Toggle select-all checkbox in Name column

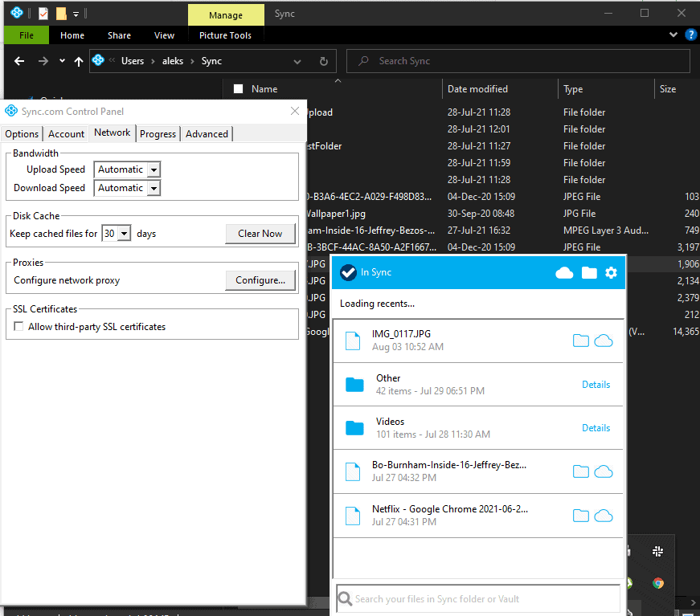238,89
